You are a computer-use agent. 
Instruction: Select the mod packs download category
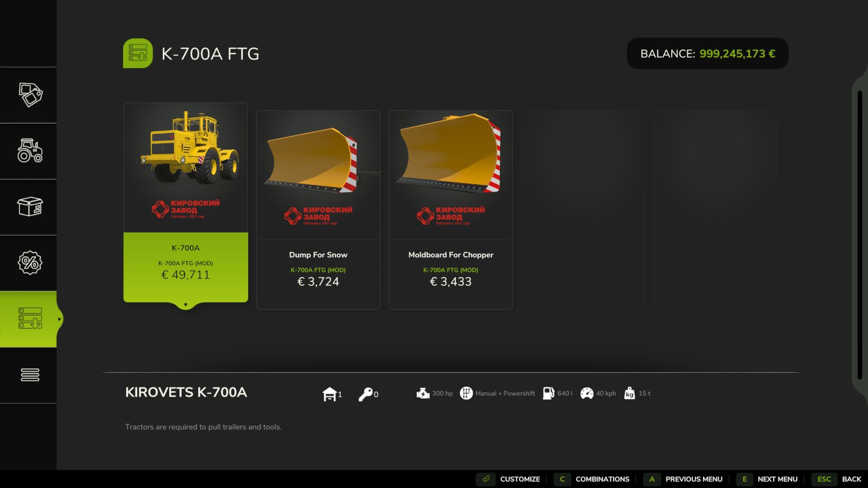click(30, 319)
